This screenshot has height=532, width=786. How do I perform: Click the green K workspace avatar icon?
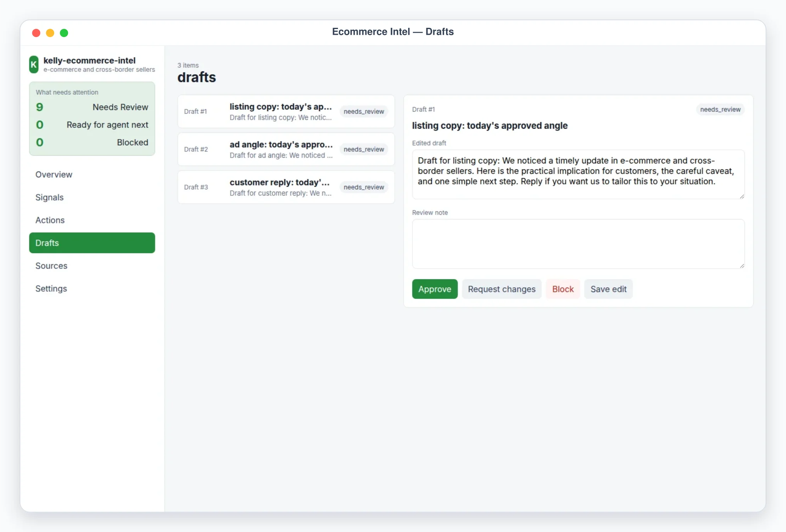34,65
